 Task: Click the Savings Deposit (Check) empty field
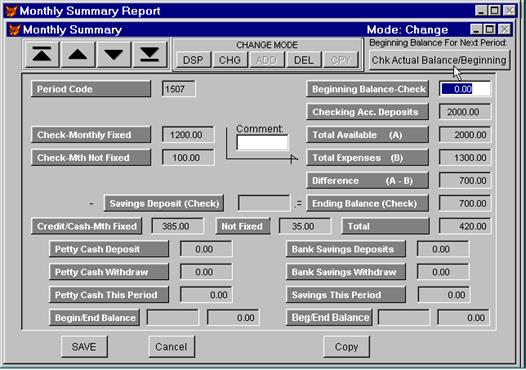point(264,203)
